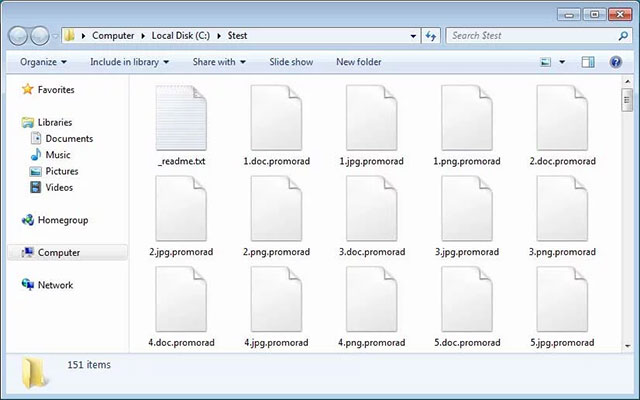Show the preview pane
Screen dimensions: 640x400
click(x=588, y=62)
